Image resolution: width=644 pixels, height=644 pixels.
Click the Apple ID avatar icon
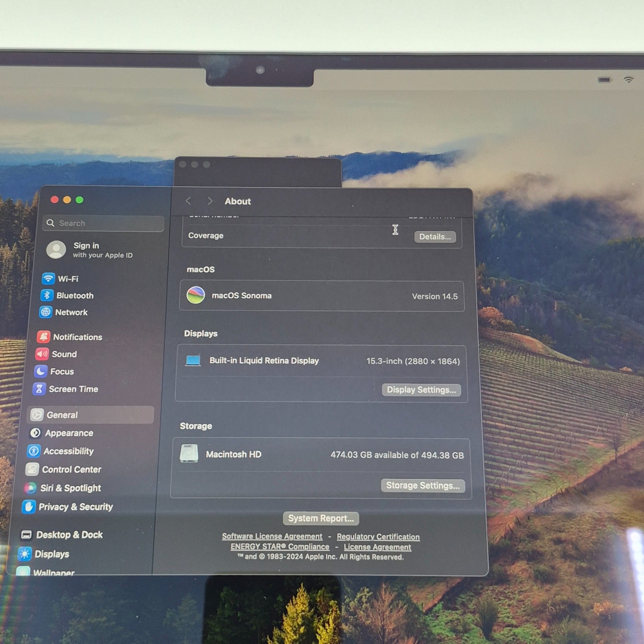point(56,250)
